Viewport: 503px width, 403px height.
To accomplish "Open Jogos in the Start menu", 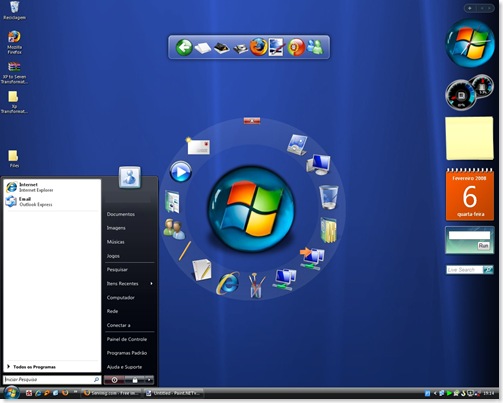I will tap(113, 256).
